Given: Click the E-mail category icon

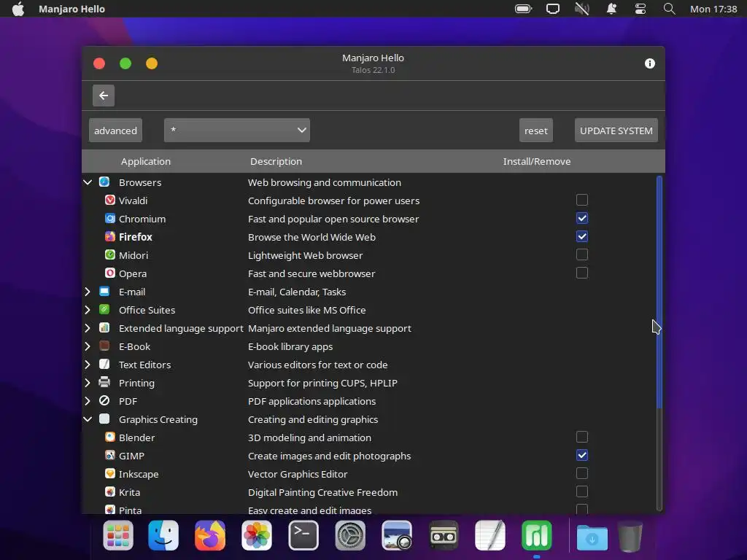Looking at the screenshot, I should [104, 292].
